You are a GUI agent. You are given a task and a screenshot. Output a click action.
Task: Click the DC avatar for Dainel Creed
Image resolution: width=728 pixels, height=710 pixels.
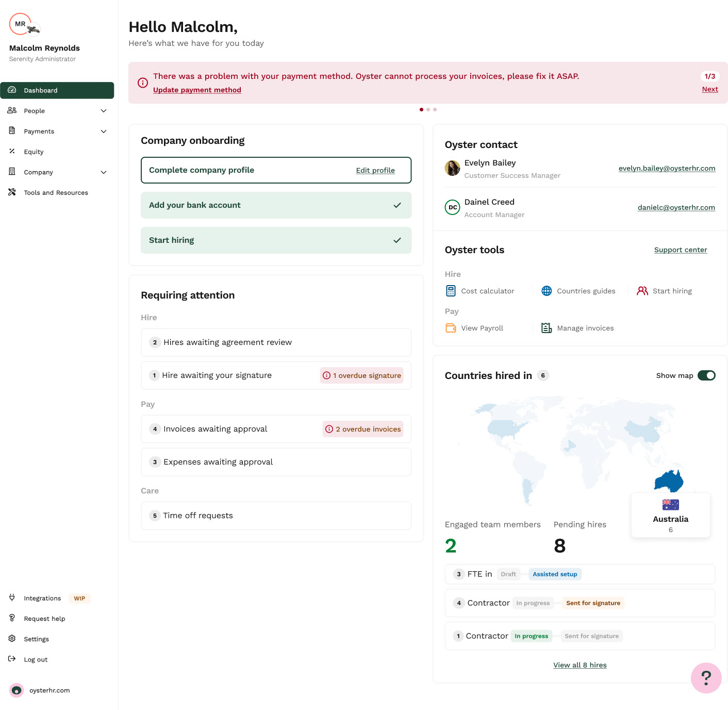pos(453,207)
